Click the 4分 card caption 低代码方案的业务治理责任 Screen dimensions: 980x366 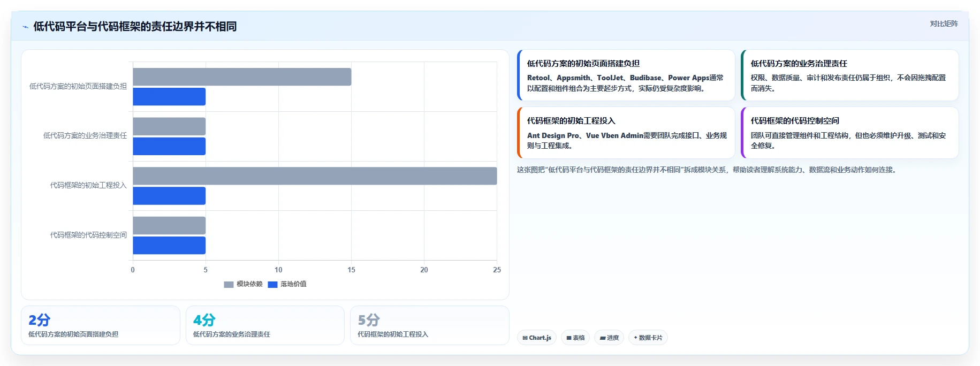coord(232,334)
